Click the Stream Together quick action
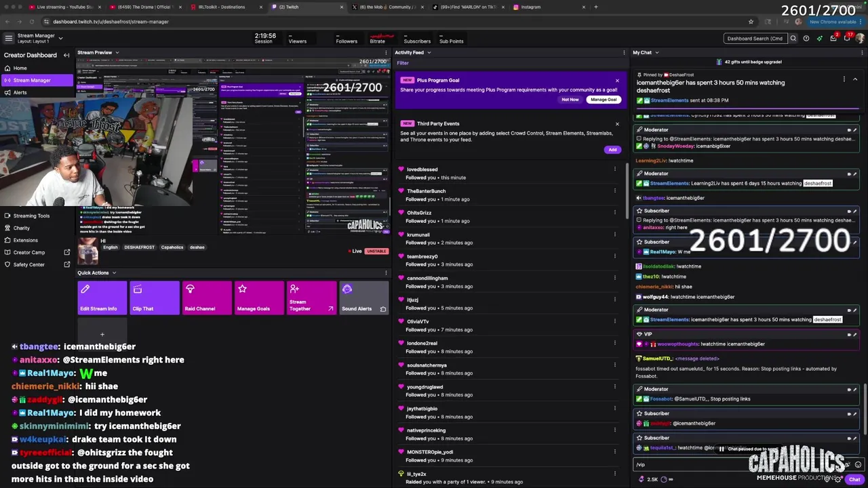 (311, 298)
